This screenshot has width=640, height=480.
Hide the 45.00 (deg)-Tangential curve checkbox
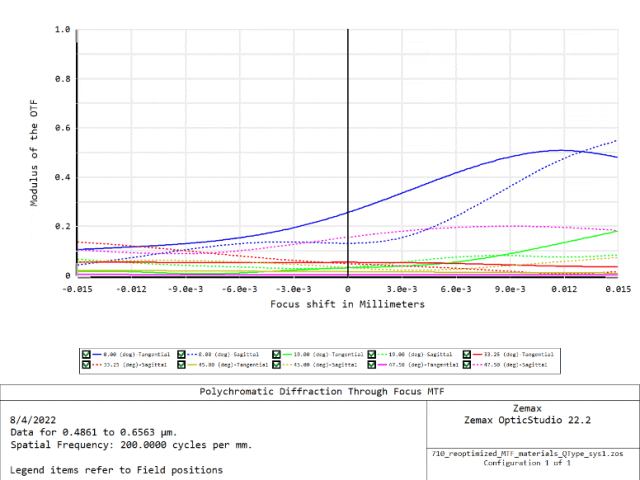tap(181, 364)
